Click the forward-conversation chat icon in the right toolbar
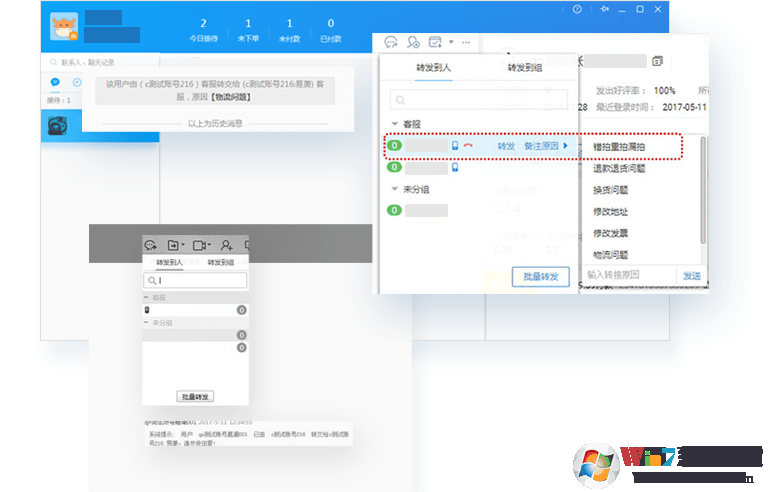This screenshot has height=492, width=770. coord(391,42)
